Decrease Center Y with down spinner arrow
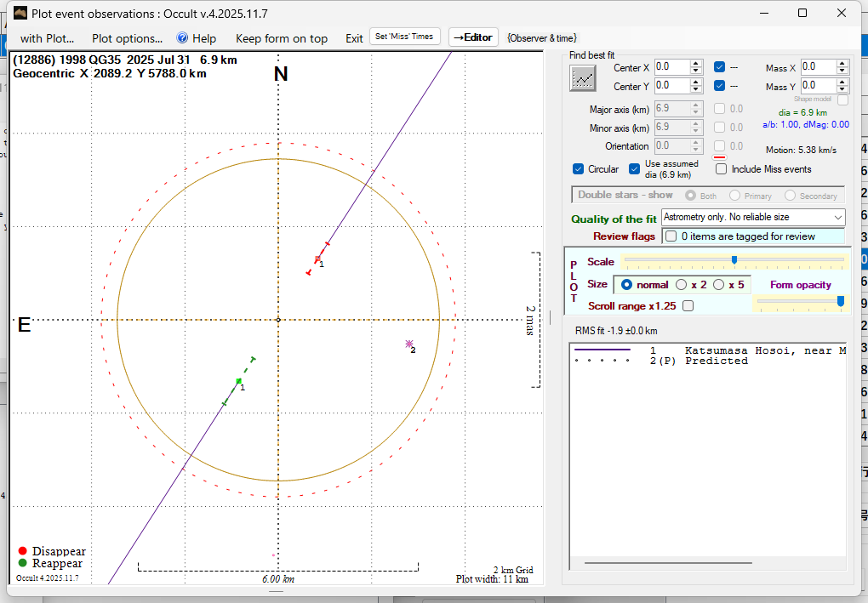 coord(696,89)
